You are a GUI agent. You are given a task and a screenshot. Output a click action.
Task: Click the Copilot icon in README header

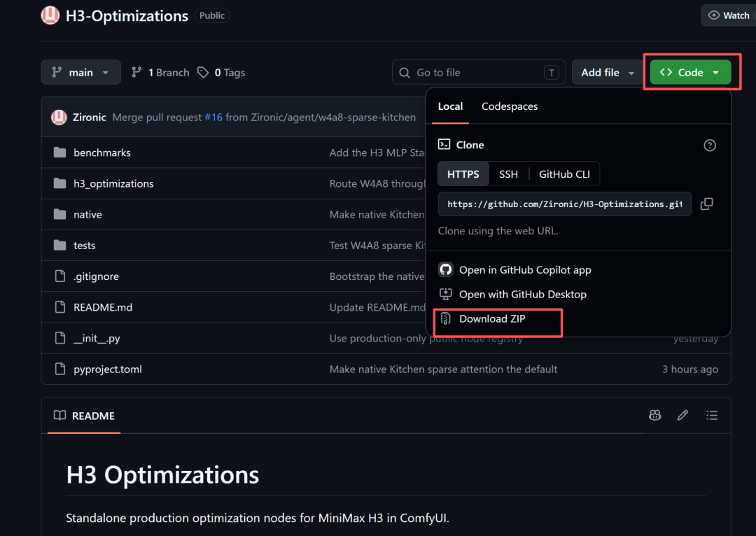[654, 415]
